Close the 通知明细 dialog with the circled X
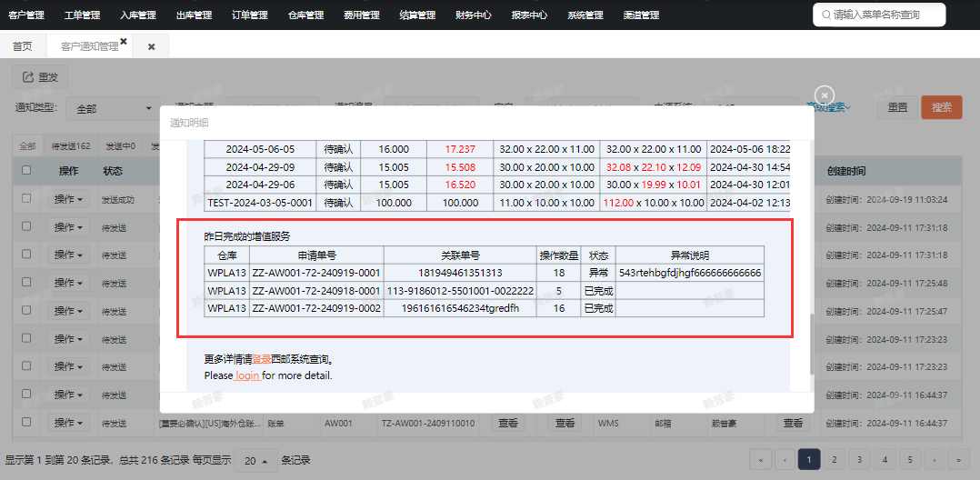Screen dimensions: 980x480 (825, 95)
